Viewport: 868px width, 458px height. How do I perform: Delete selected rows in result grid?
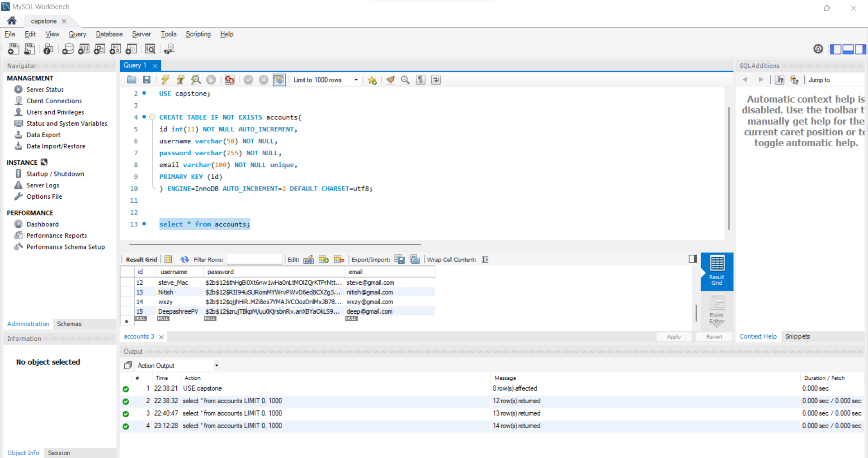[x=339, y=259]
